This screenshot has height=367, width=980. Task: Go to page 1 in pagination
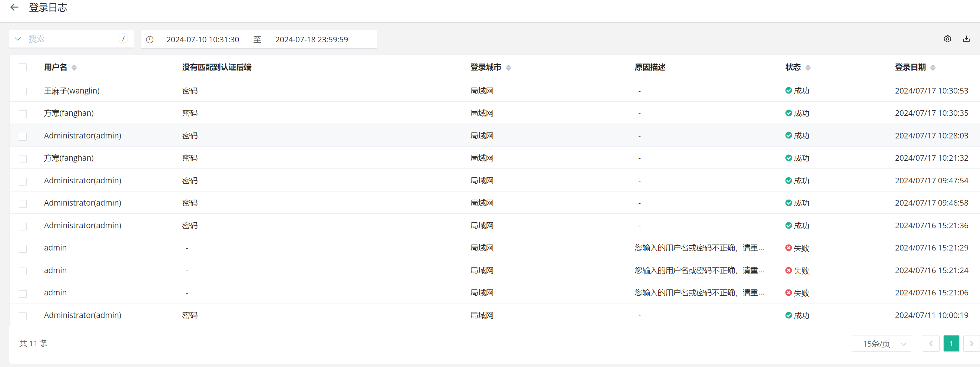click(x=951, y=344)
